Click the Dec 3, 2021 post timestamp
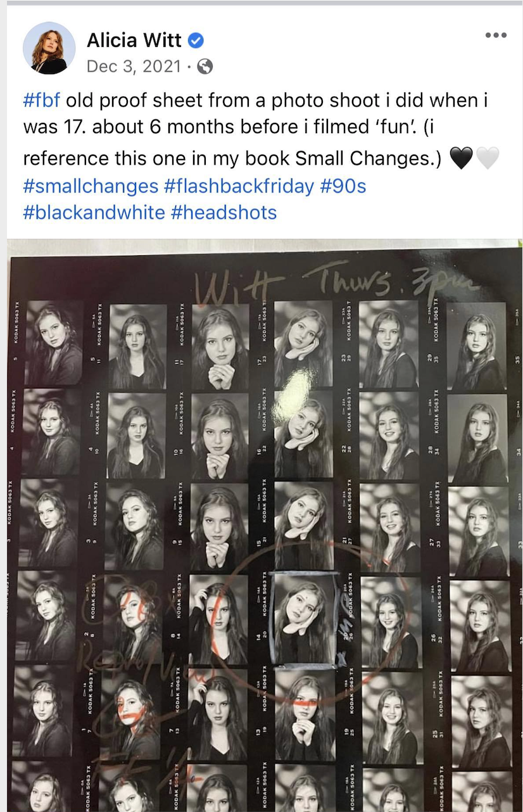 [x=134, y=67]
